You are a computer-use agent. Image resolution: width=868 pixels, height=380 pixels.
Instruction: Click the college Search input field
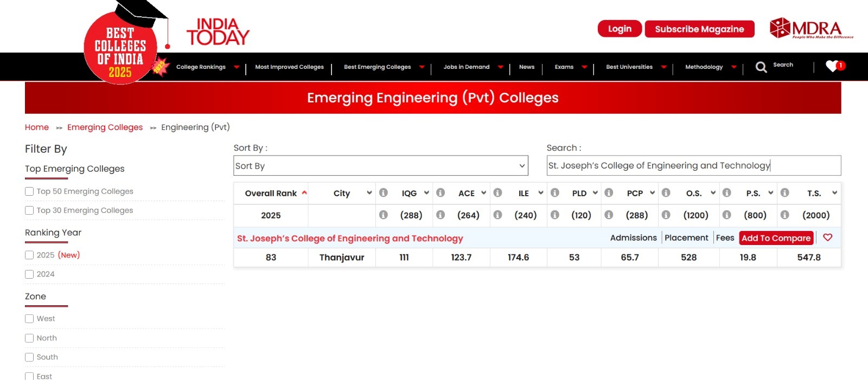[694, 166]
